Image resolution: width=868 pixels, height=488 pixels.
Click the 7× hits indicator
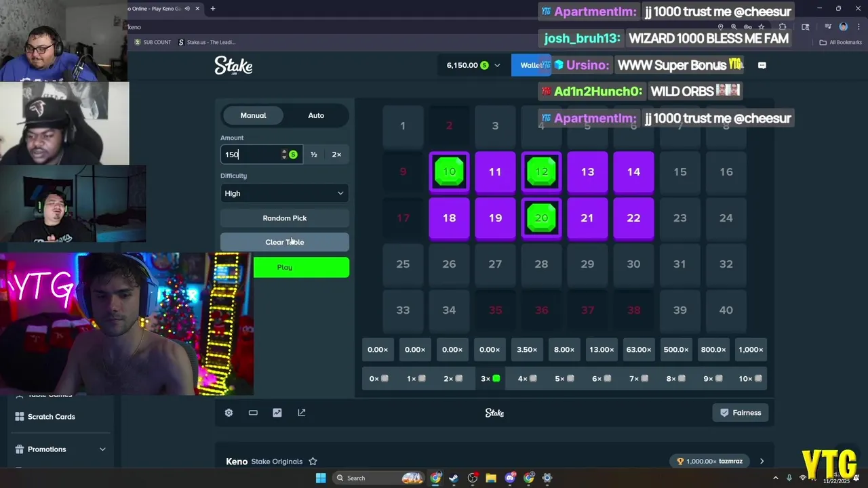(x=639, y=379)
